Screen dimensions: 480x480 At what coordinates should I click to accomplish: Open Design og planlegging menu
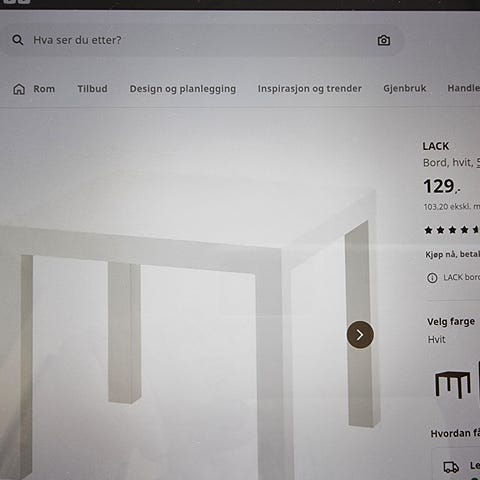click(x=183, y=89)
